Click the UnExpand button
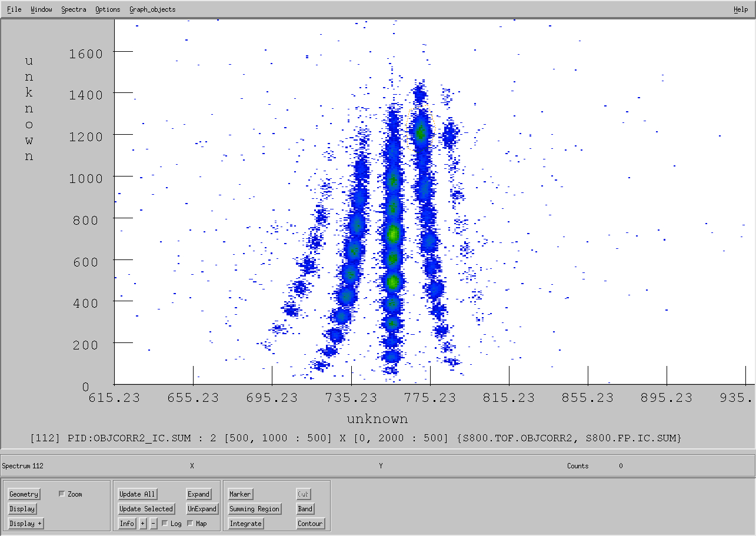Screen dimensions: 756x536 (x=202, y=509)
